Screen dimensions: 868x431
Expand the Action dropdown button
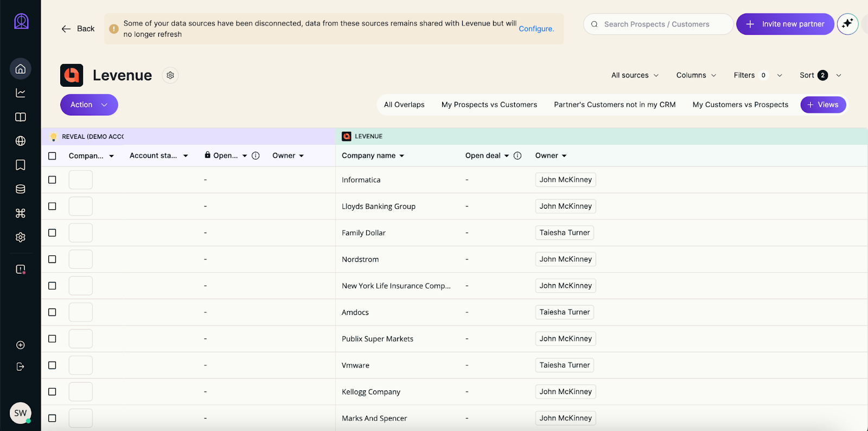point(89,105)
